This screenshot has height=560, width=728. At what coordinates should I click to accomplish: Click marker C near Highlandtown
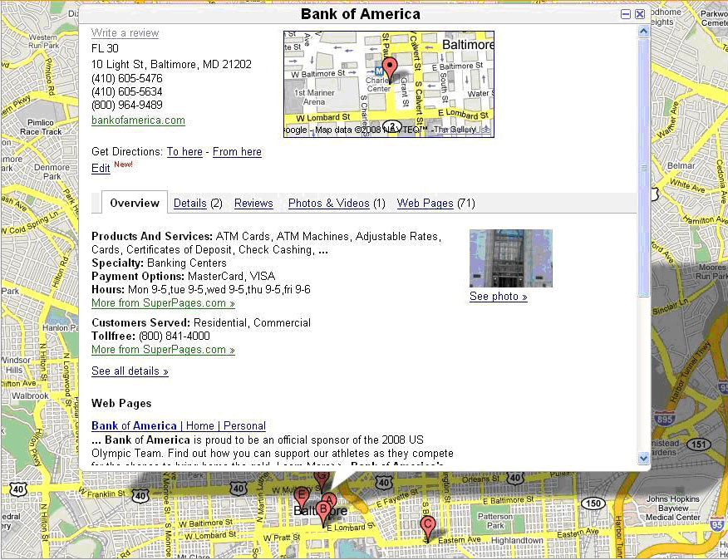(x=427, y=524)
